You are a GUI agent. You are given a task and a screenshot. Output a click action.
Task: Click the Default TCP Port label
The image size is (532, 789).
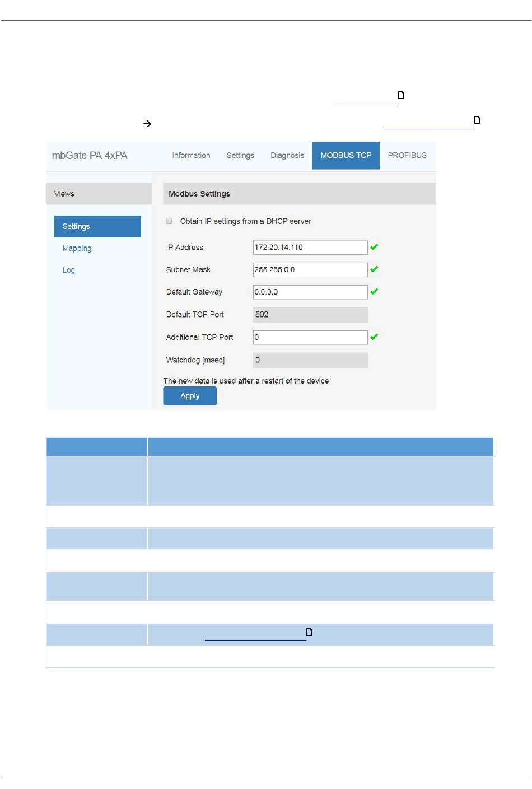coord(195,315)
